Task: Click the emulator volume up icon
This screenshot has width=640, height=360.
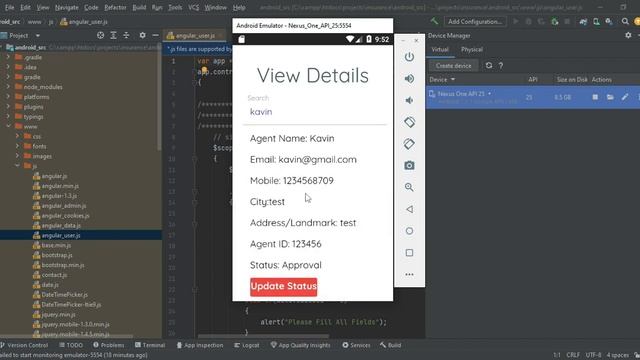Action: click(x=409, y=78)
